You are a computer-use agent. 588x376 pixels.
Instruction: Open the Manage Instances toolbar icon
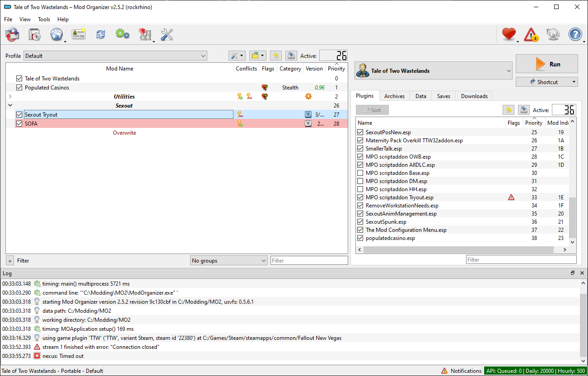click(x=34, y=34)
